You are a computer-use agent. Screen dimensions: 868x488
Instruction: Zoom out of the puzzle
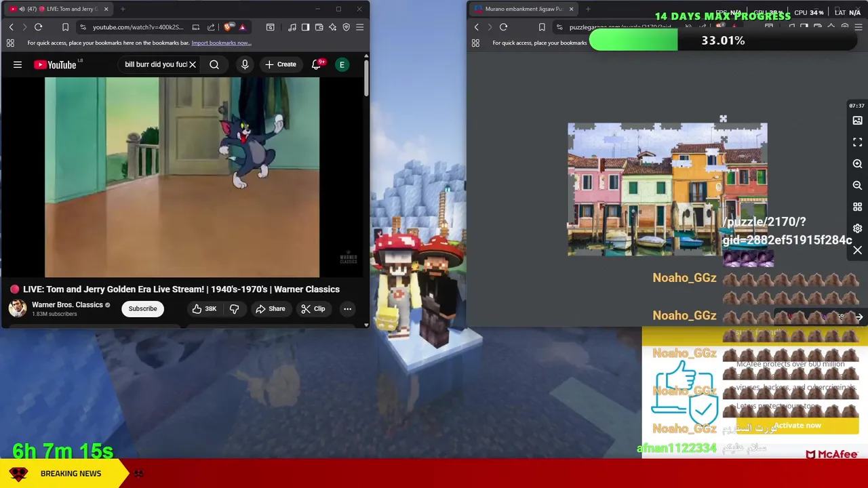pyautogui.click(x=857, y=186)
